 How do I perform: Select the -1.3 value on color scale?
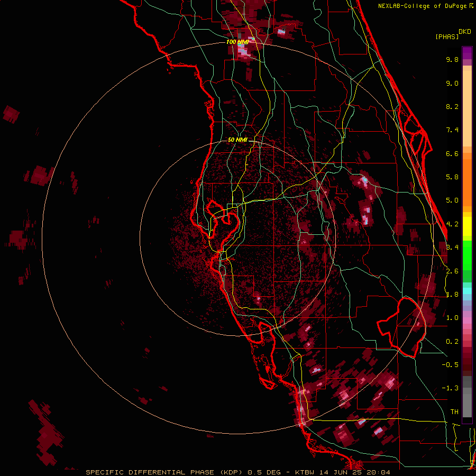pos(450,388)
